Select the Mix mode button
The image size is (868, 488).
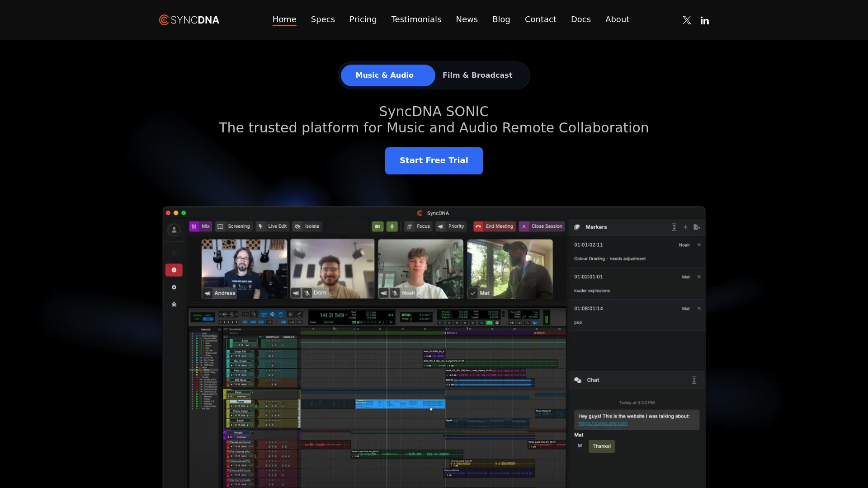pos(200,226)
